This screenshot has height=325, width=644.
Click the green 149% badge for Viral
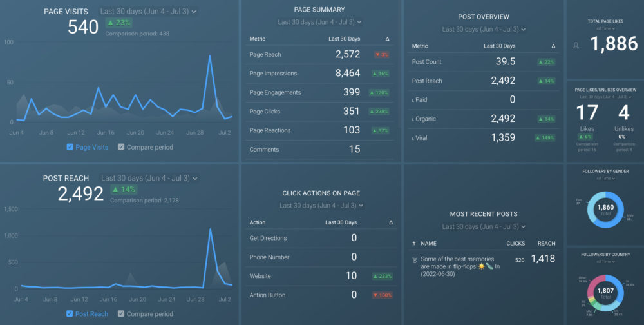[545, 138]
